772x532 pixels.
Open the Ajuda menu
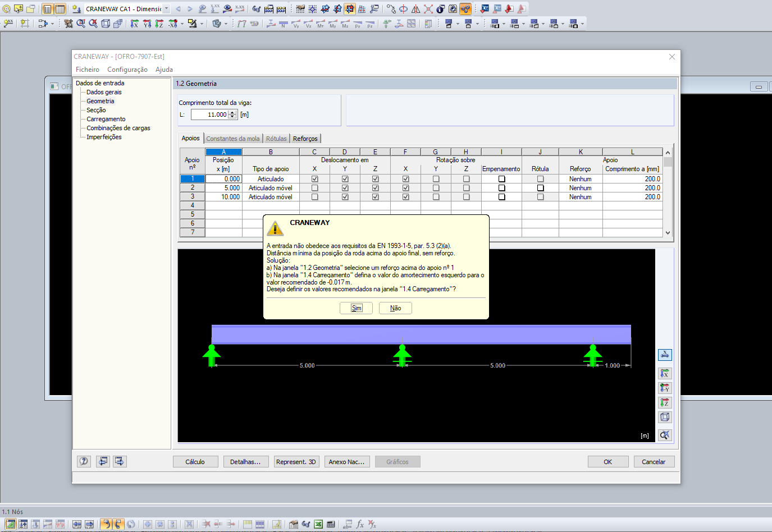tap(164, 70)
